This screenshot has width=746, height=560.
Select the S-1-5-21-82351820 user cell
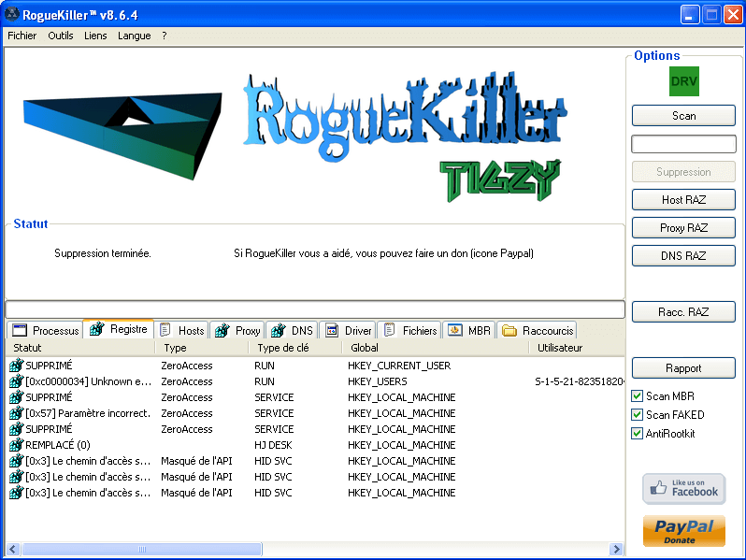579,381
